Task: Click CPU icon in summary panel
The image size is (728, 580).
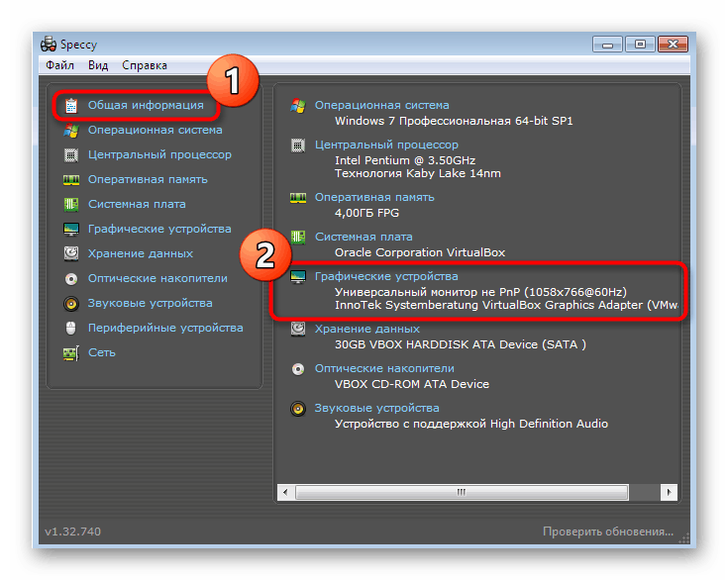Action: pos(298,145)
